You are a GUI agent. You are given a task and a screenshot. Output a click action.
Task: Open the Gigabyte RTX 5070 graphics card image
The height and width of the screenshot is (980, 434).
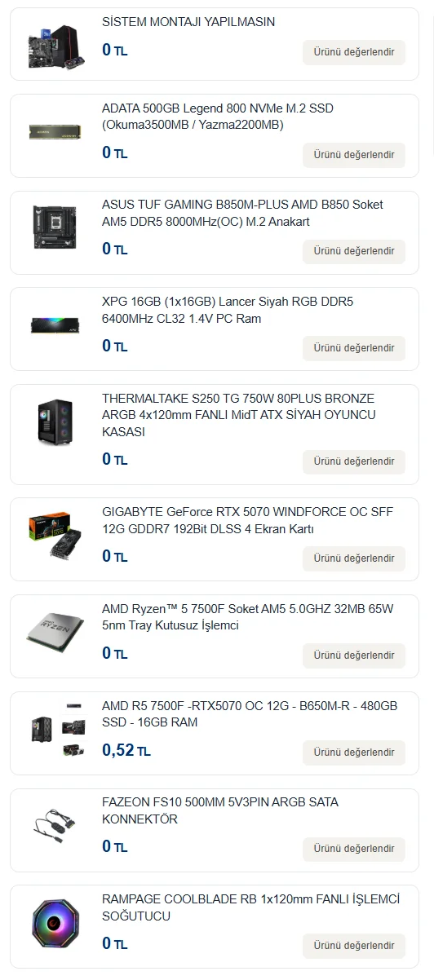pos(56,536)
